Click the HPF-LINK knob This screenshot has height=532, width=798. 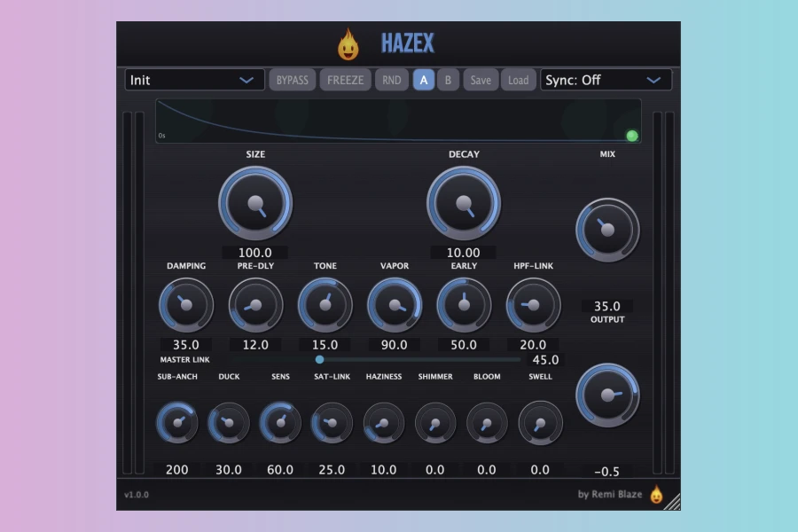[x=533, y=305]
